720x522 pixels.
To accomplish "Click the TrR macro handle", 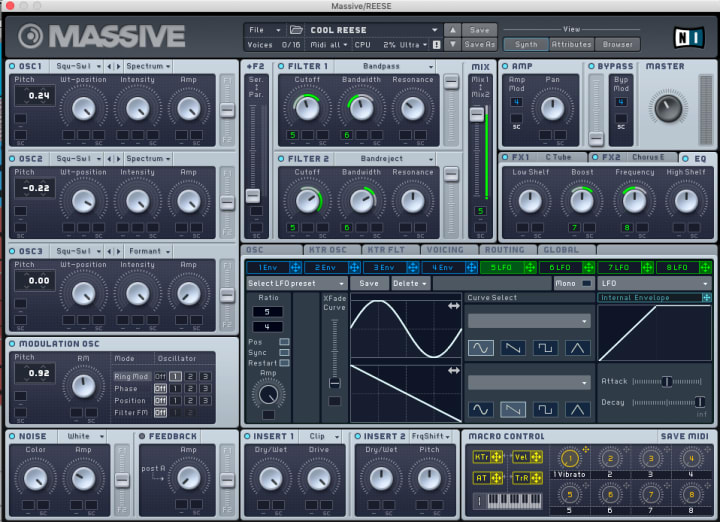I will click(536, 478).
